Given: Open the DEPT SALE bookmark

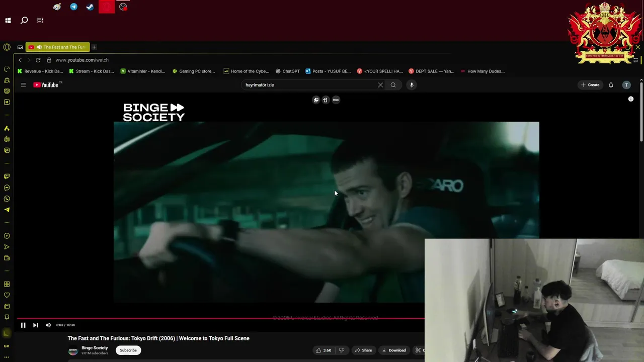Looking at the screenshot, I should point(432,71).
